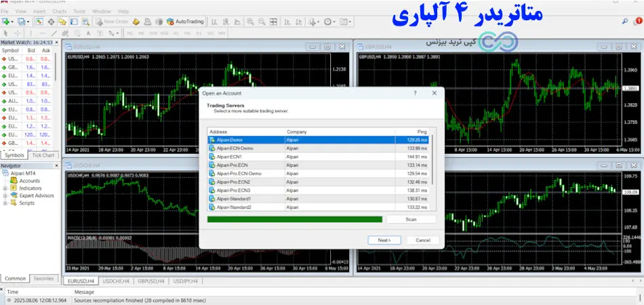This screenshot has height=305, width=644.
Task: Select the equidistant channel tool
Action: (65, 33)
